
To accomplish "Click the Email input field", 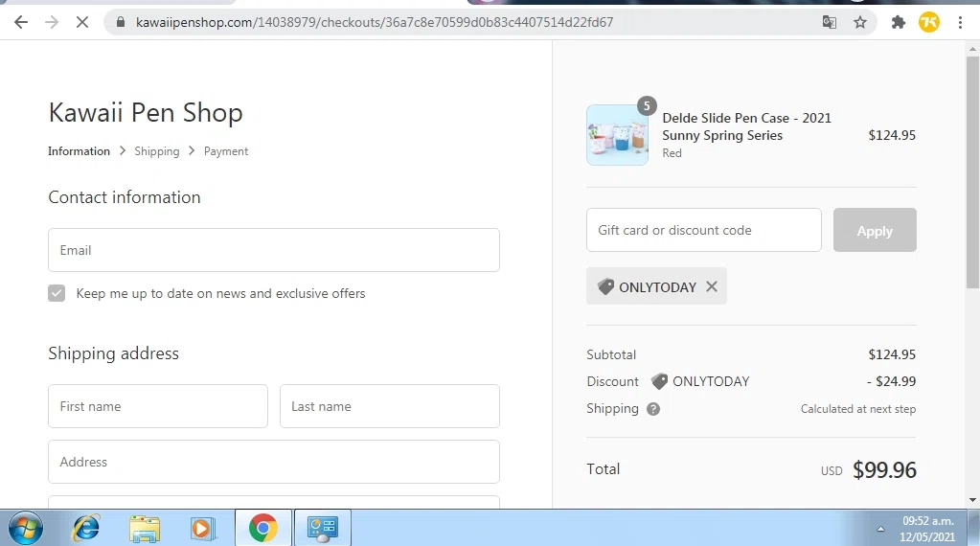I will (x=274, y=250).
